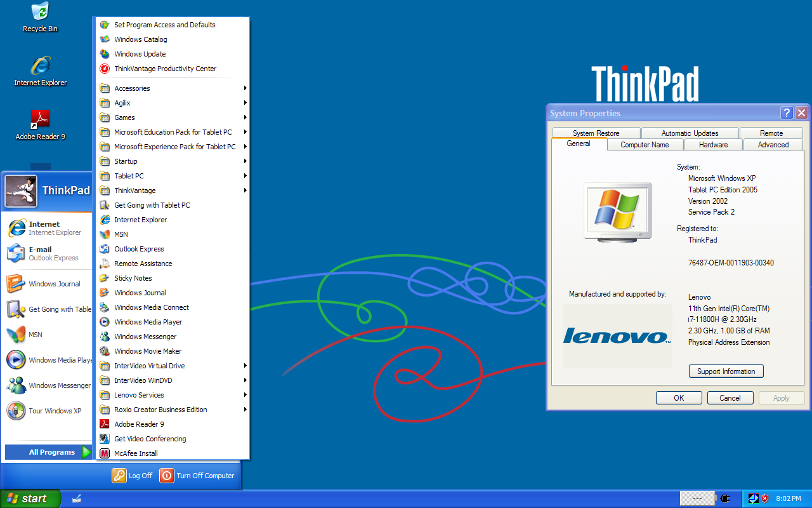Open ThinkVantage Productivity Center
The image size is (812, 508).
pos(165,69)
